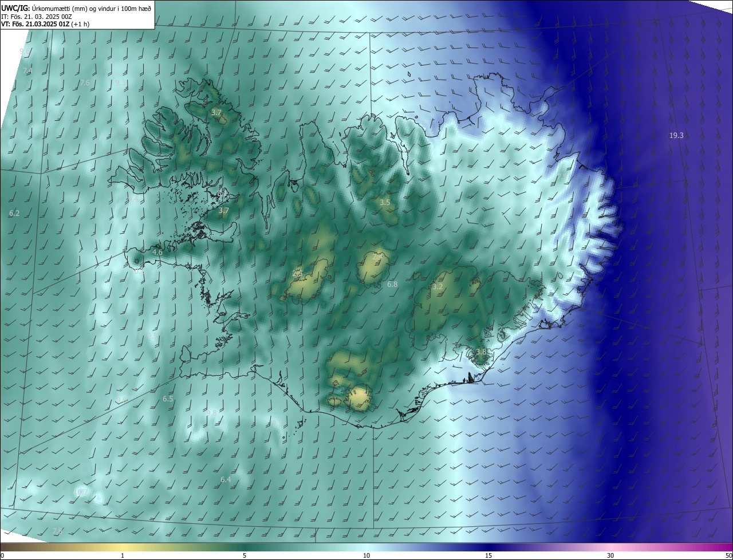Click the 5 tick label on the color scale

click(x=245, y=556)
